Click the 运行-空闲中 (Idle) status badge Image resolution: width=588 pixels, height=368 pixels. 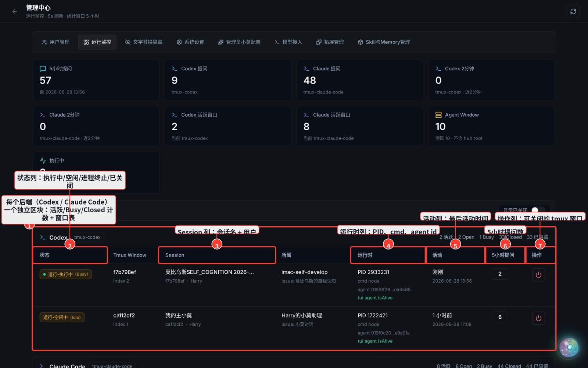pos(62,317)
